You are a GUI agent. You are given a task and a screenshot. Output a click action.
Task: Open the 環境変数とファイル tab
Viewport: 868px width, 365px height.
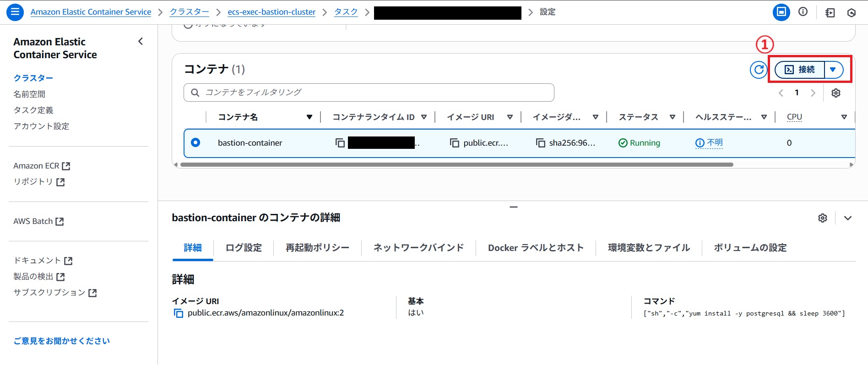(649, 248)
